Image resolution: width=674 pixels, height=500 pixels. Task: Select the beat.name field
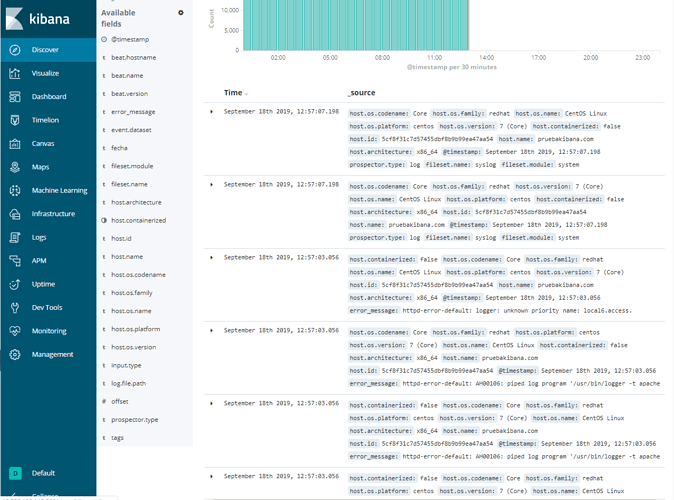point(127,76)
